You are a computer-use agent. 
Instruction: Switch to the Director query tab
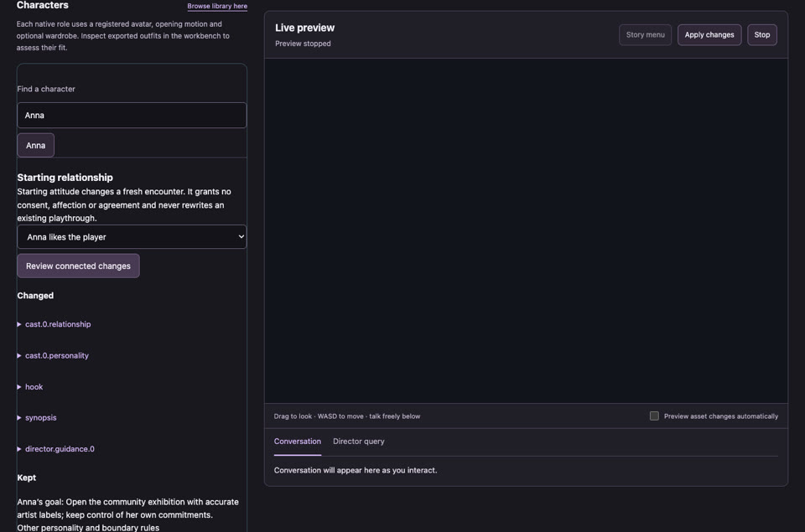pos(358,442)
